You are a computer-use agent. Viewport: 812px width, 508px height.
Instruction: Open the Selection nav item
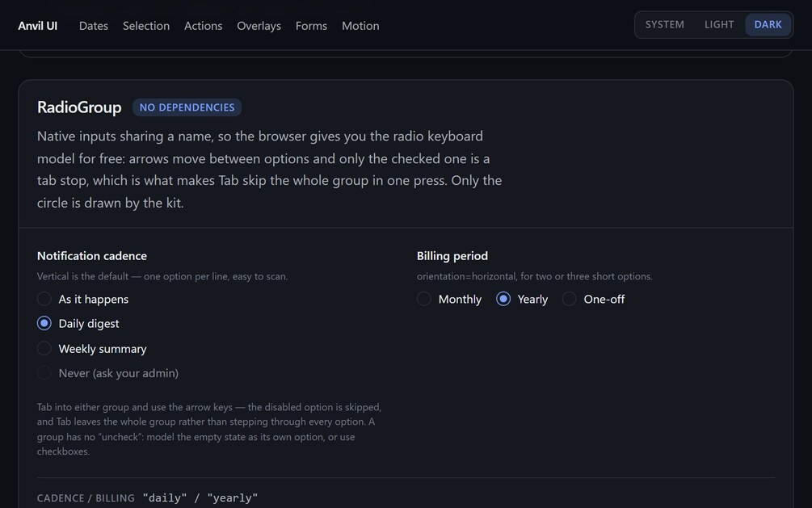146,25
